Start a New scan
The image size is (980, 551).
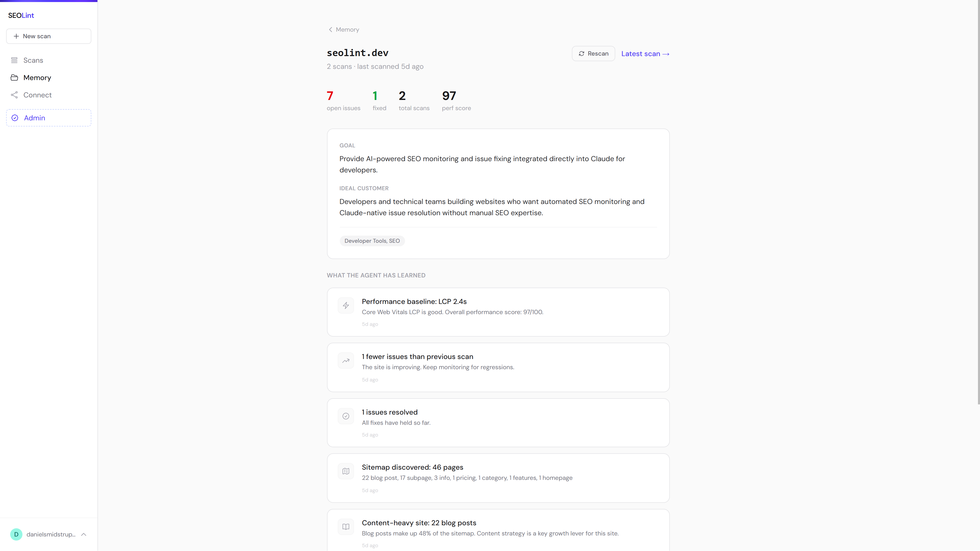49,36
